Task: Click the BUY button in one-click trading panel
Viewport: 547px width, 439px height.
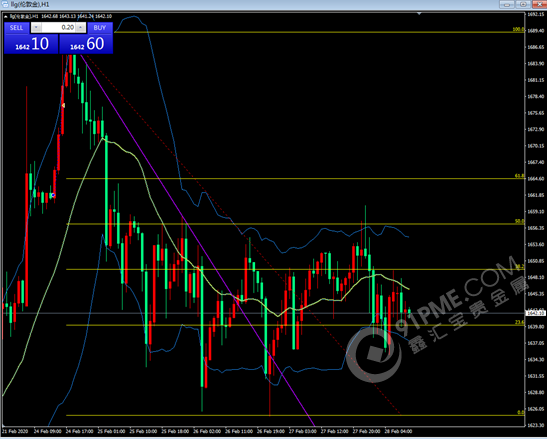Action: tap(100, 28)
